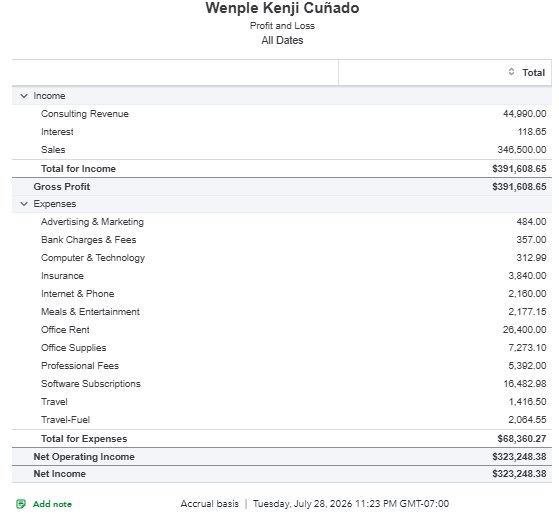Screen dimensions: 559x522
Task: Open Sales total 346,500.00
Action: pyautogui.click(x=522, y=149)
